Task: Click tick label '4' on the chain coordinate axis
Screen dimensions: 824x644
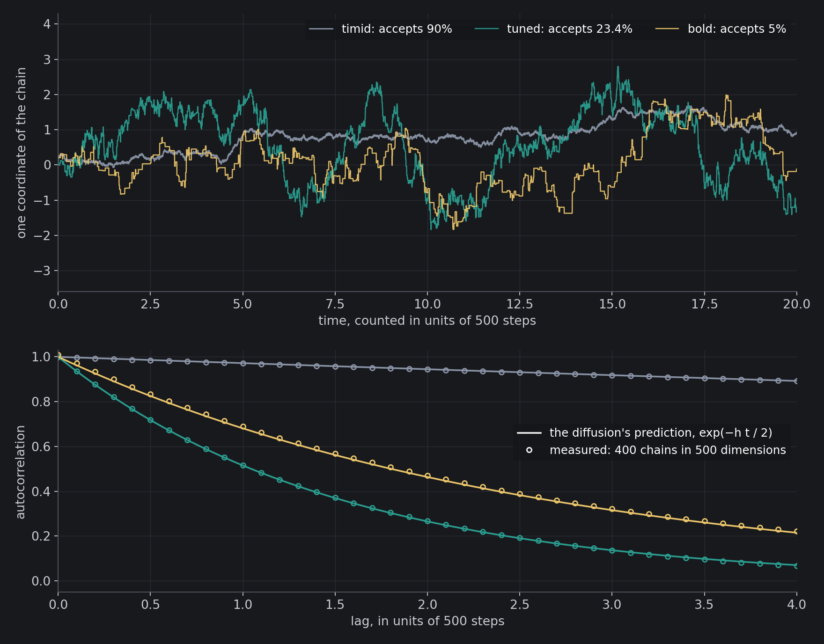Action: click(x=47, y=24)
